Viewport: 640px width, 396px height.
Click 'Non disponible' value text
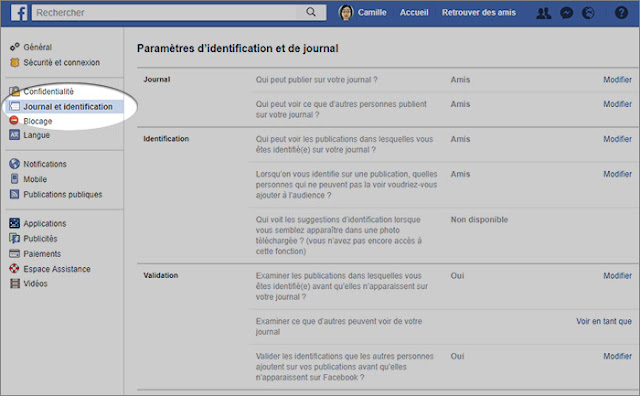pos(479,220)
